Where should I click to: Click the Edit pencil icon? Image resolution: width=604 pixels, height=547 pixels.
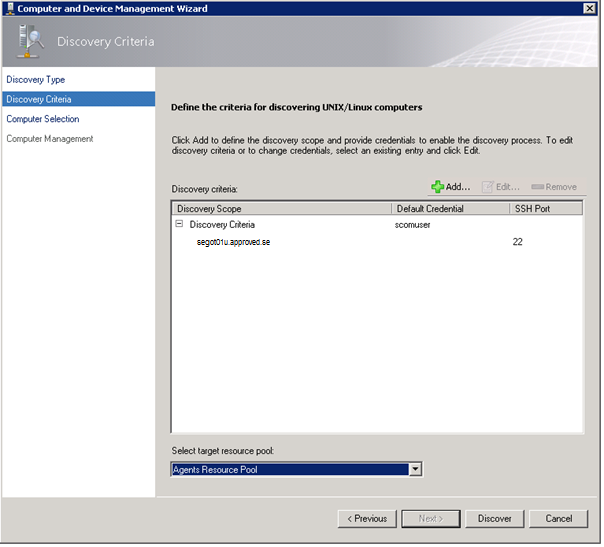[488, 187]
